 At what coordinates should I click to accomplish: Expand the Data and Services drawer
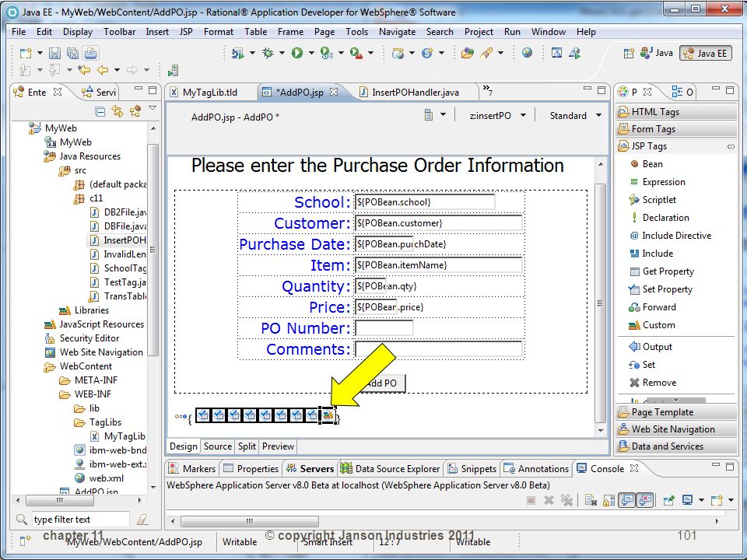[676, 446]
